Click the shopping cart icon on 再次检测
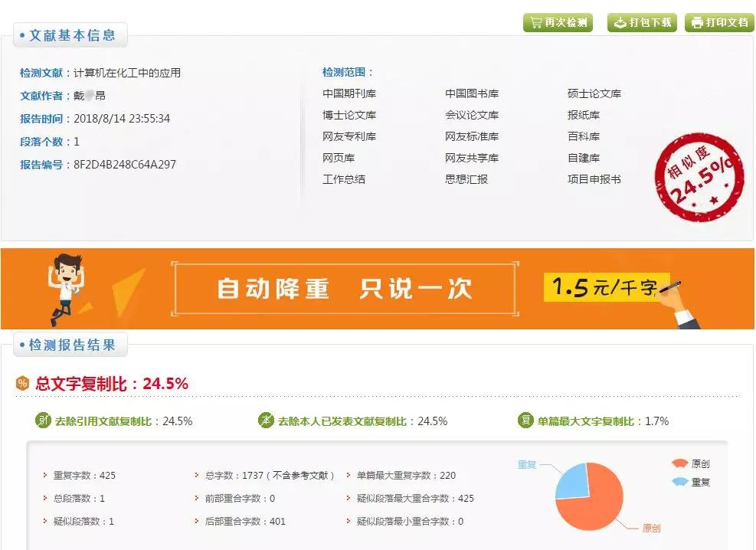The image size is (756, 550). pos(536,22)
